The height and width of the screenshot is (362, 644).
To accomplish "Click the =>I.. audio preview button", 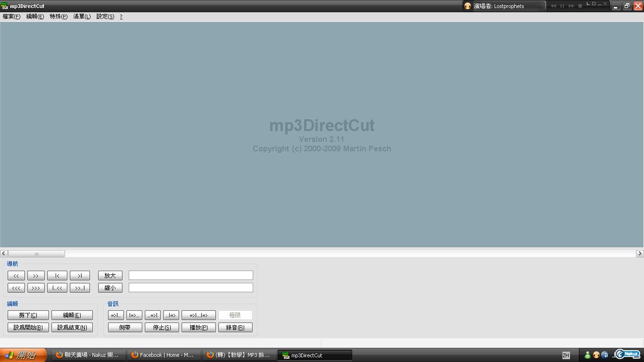I will [116, 315].
